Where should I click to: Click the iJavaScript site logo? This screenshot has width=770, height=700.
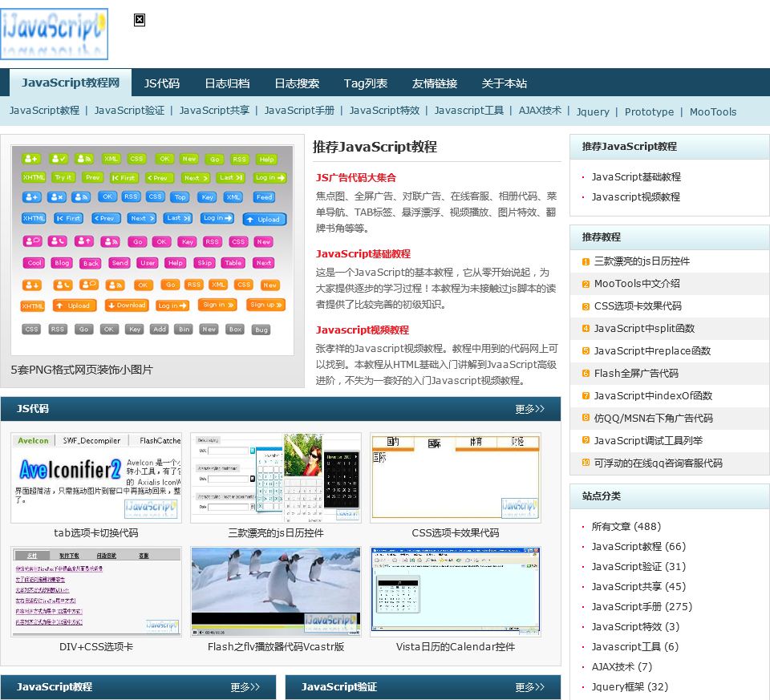(54, 34)
